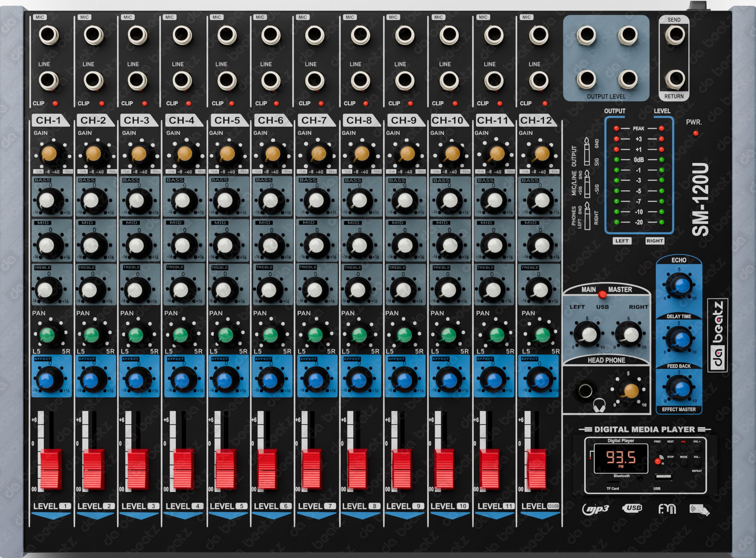Click the CH-9 CLIP indicator LED
The width and height of the screenshot is (756, 558).
410,103
